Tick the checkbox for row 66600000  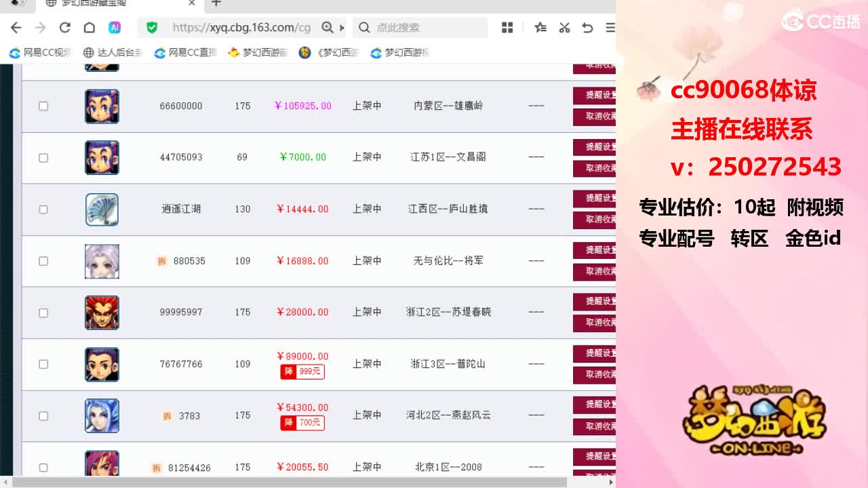pos(43,106)
